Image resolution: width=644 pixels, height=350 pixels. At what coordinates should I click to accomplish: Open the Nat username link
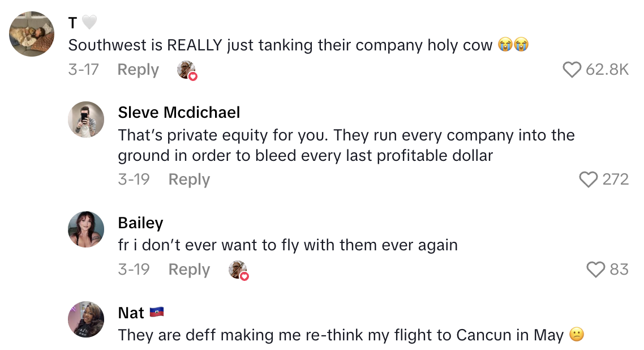(131, 313)
